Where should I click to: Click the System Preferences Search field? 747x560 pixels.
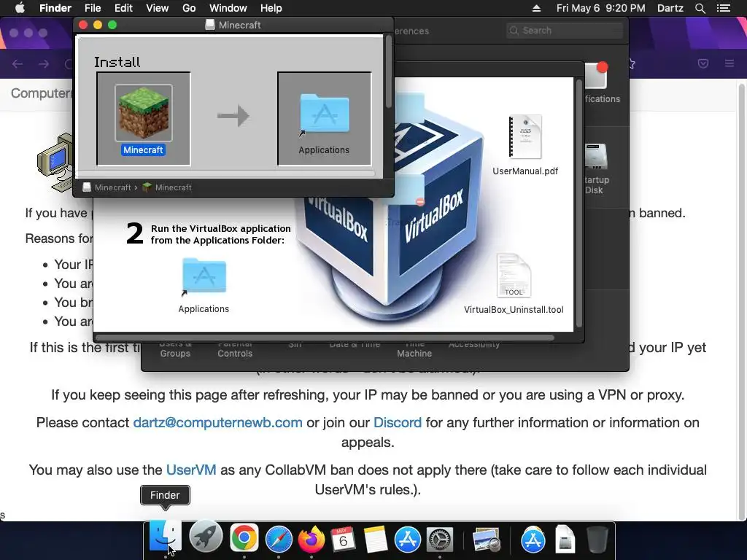click(x=565, y=31)
